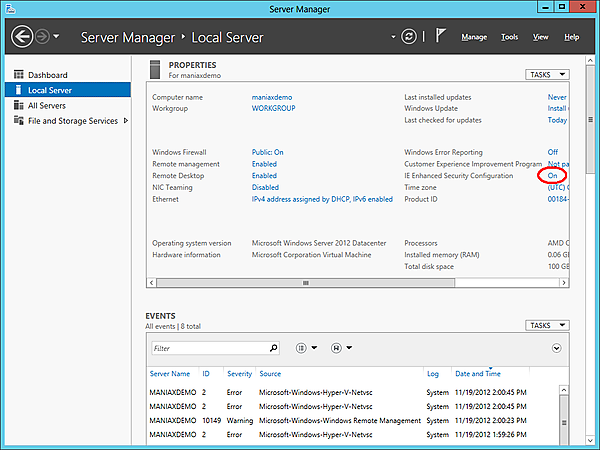Screen dimensions: 600x450
Task: Click the File and Storage Services icon
Action: click(19, 121)
